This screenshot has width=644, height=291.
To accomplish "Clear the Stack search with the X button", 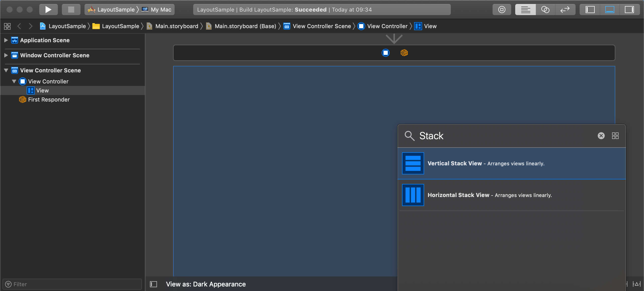I will tap(601, 136).
